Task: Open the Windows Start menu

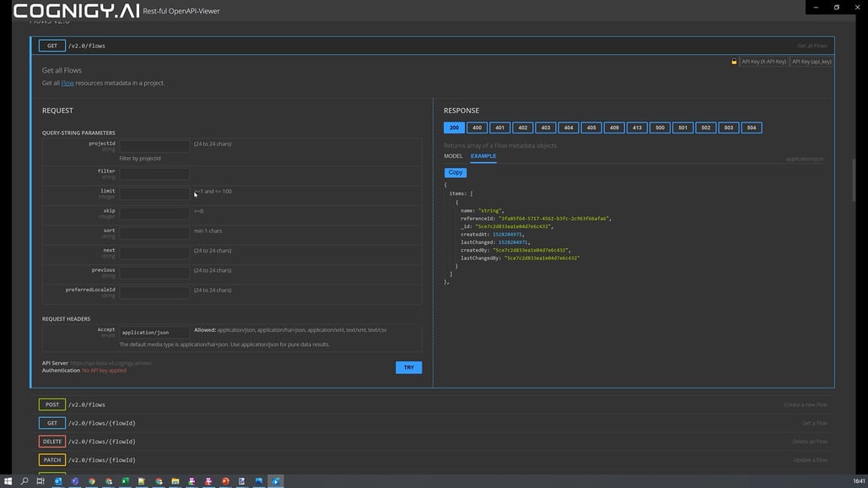Action: [8, 481]
